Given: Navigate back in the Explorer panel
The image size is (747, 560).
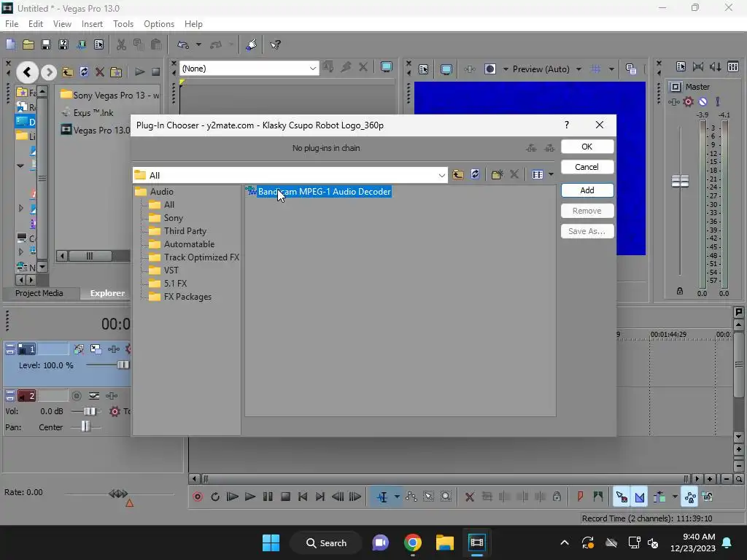Looking at the screenshot, I should [27, 72].
